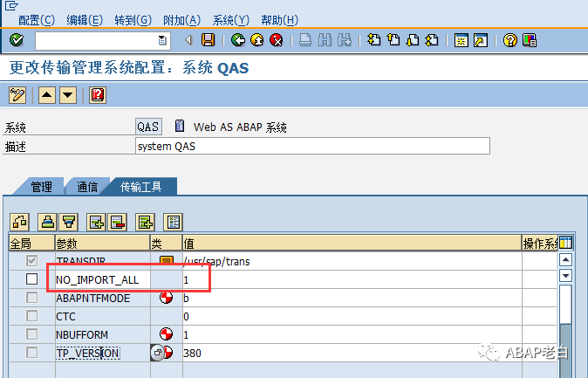Click the Generate Shortcut icon
Viewport: 588px width, 378px height.
tap(481, 40)
